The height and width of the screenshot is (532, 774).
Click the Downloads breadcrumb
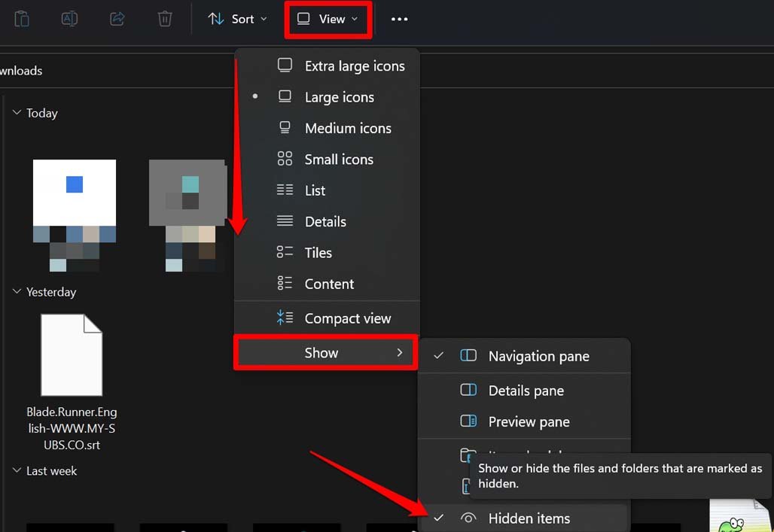tap(21, 70)
